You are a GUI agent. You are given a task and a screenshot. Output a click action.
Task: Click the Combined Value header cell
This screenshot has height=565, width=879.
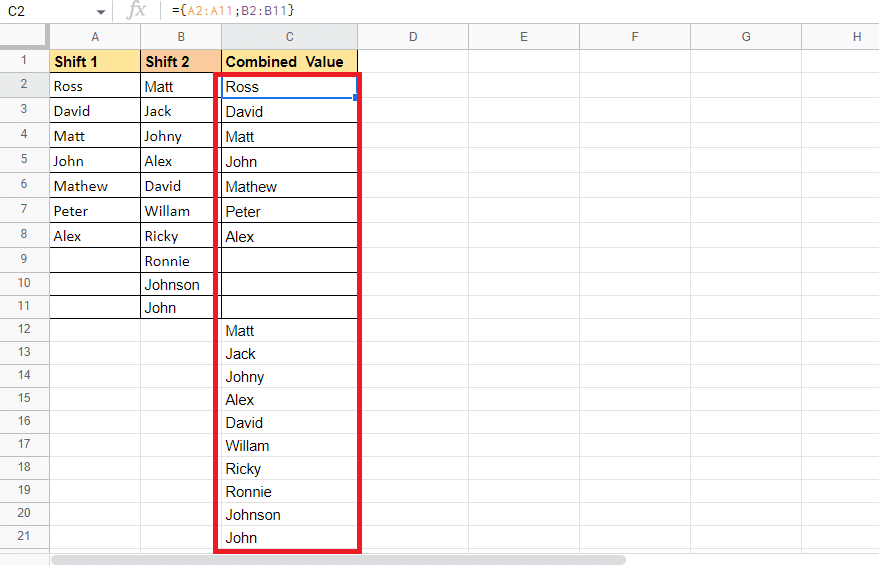coord(289,62)
